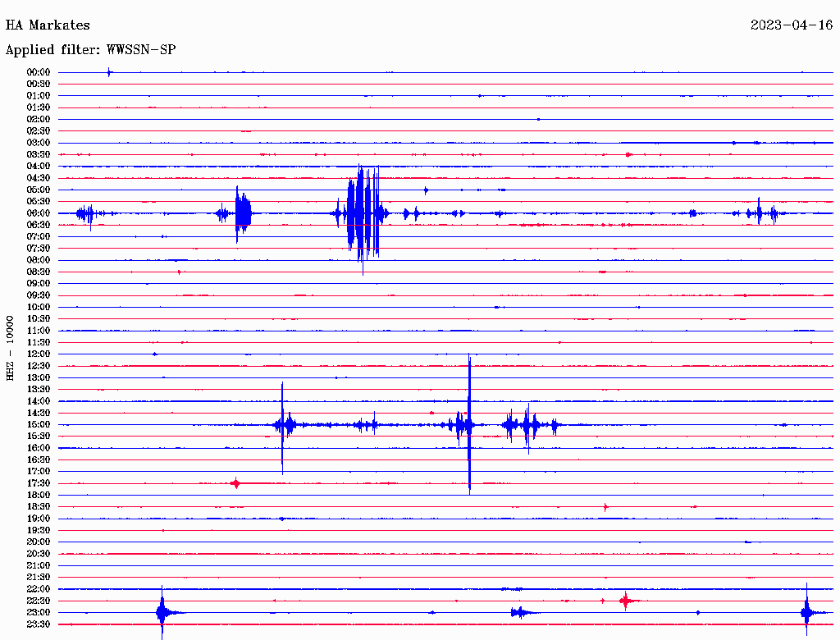Select the 17:30 time label
840x640 pixels.
pos(39,483)
